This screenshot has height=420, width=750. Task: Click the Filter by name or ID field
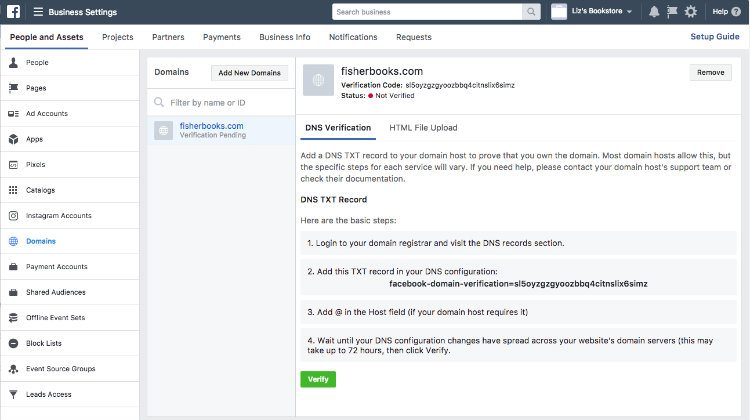221,102
